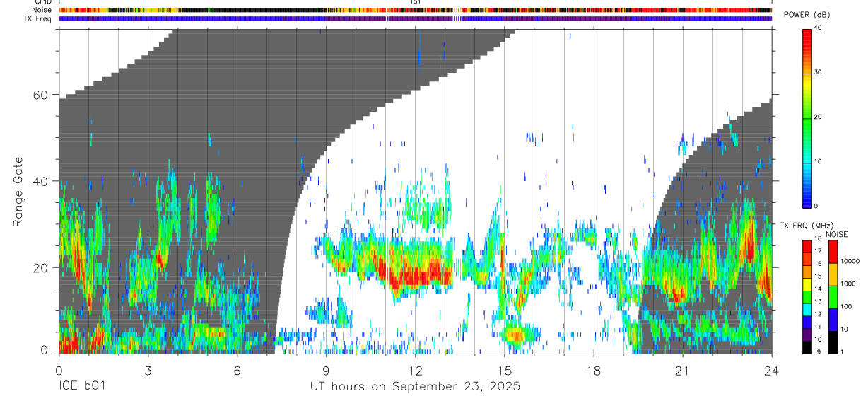Click the 14 MHz label on TX FRQ scale
This screenshot has width=868, height=401.
pos(819,289)
